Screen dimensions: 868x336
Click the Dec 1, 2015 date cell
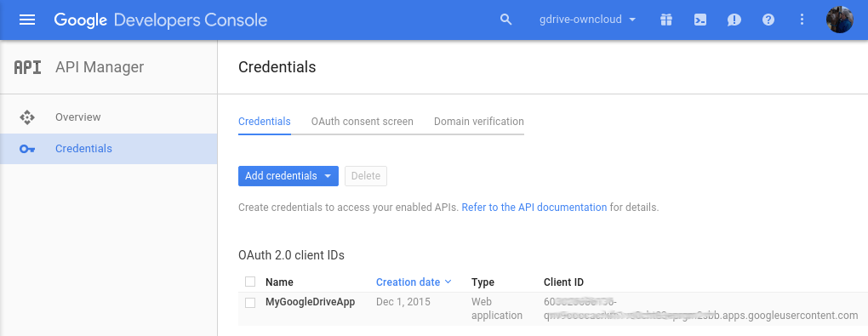click(x=403, y=302)
